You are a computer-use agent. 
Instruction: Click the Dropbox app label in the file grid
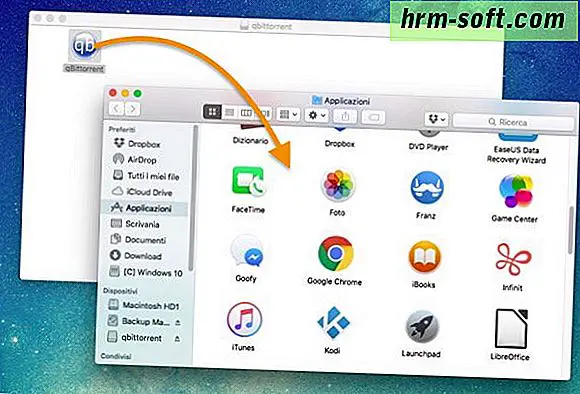pyautogui.click(x=340, y=144)
